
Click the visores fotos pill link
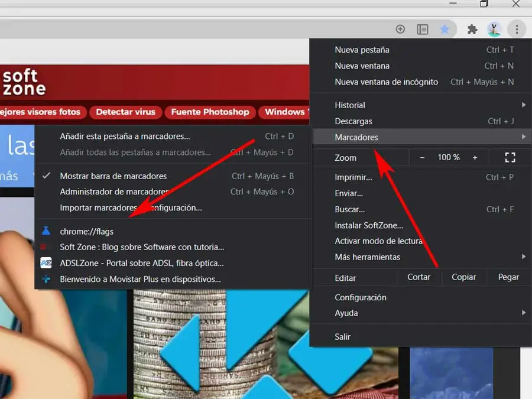point(43,112)
